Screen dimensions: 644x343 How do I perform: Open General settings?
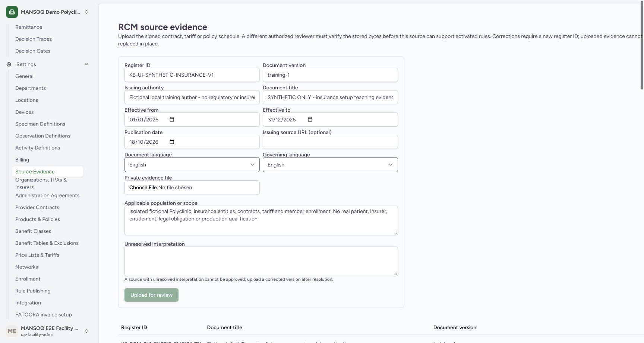coord(24,76)
